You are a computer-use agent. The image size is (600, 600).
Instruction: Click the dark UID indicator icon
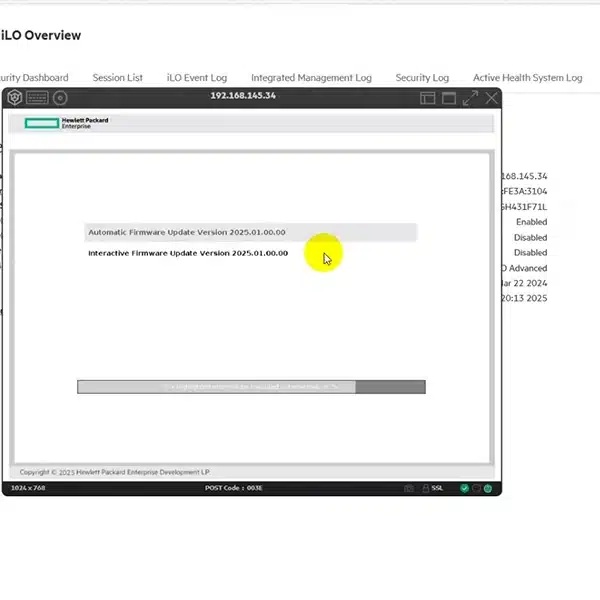tap(477, 488)
